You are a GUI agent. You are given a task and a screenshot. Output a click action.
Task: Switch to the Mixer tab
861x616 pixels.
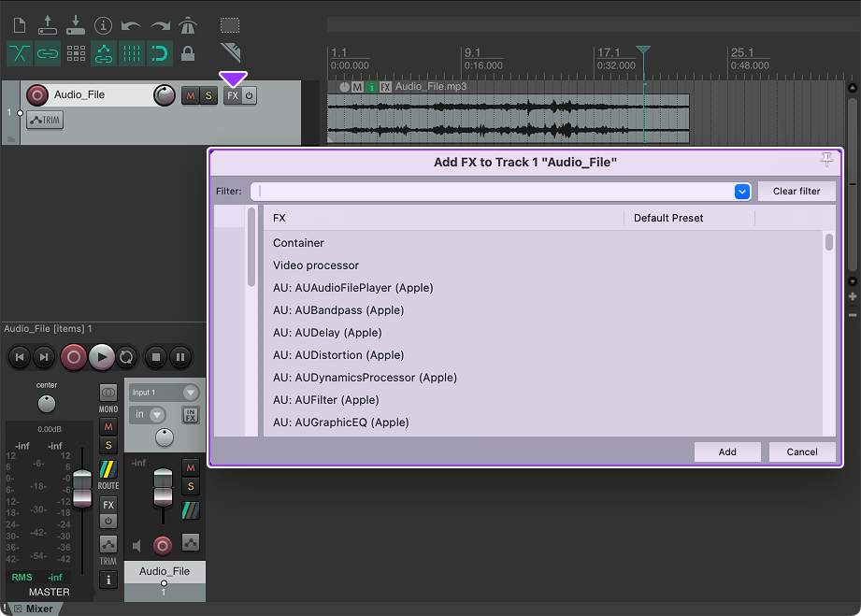coord(39,609)
